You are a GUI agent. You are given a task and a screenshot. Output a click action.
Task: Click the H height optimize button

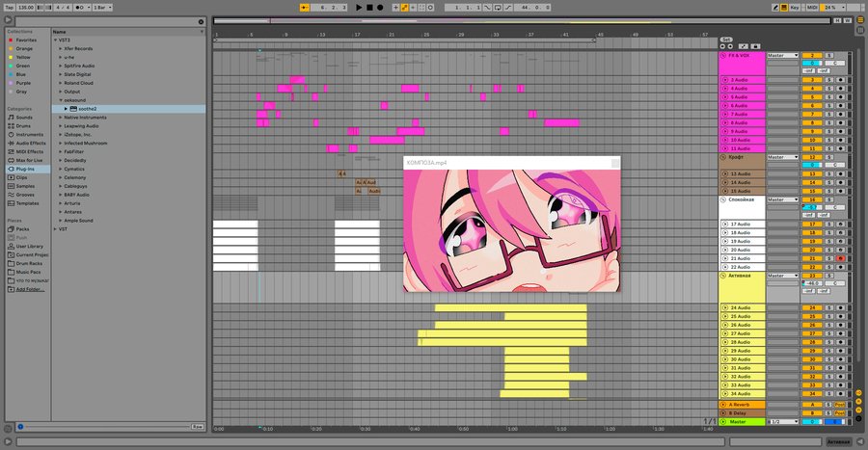[837, 20]
